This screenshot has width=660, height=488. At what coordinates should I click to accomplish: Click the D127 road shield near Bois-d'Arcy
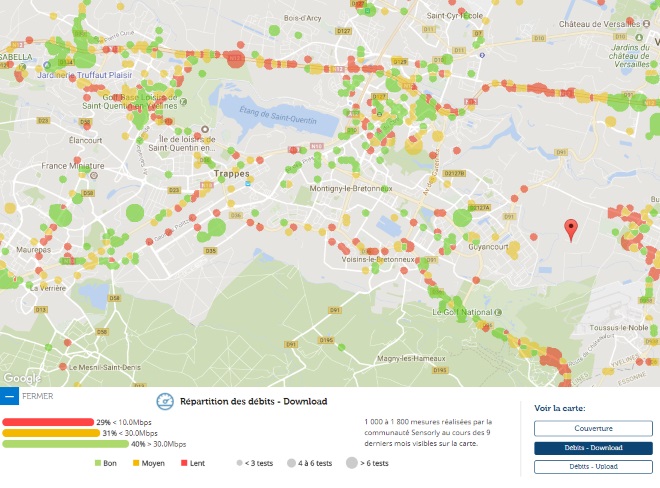point(343,31)
